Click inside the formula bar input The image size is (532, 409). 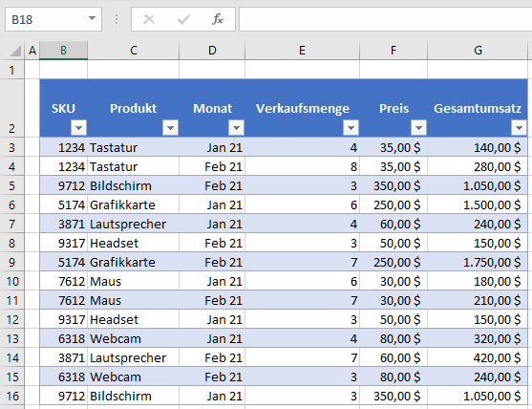point(386,19)
